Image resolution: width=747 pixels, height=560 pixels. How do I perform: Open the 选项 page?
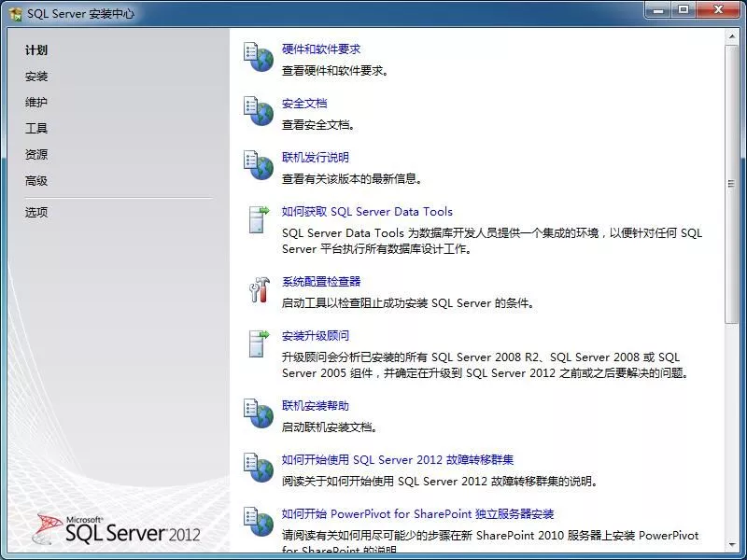(36, 212)
